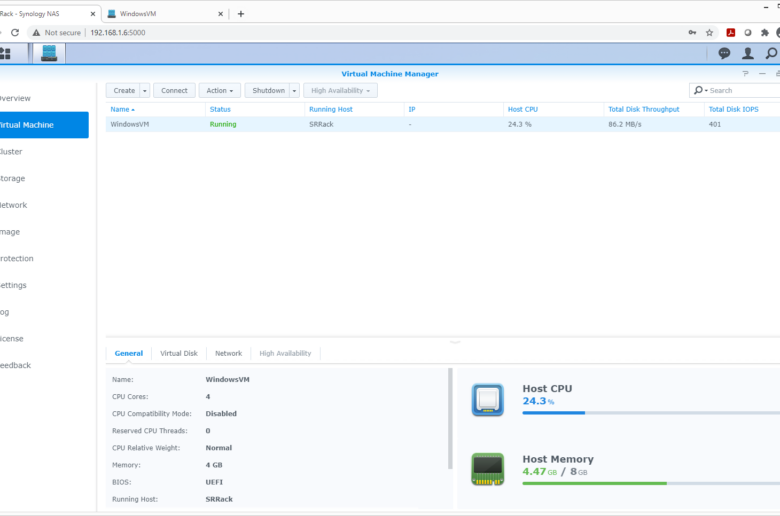Click the 86.2 MB/s throughput value
This screenshot has height=516, width=780.
625,124
